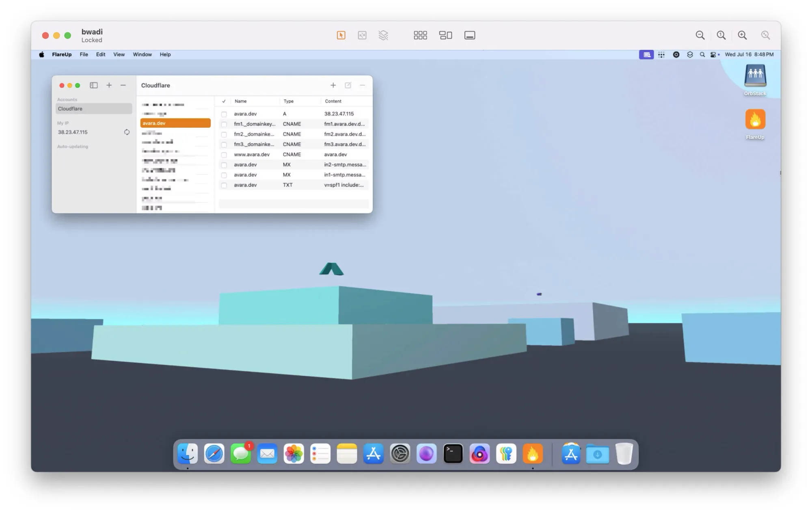Open the purple orb app in Dock
The width and height of the screenshot is (812, 513).
tap(426, 454)
